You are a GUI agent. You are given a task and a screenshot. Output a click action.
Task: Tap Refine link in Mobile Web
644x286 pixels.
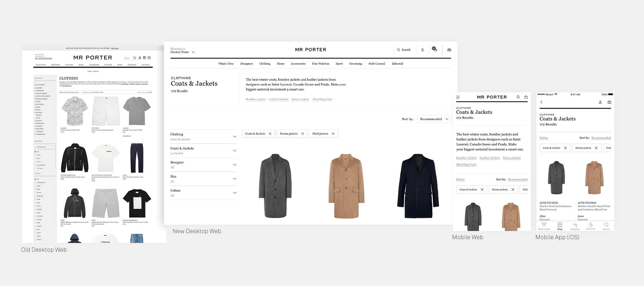(x=460, y=179)
